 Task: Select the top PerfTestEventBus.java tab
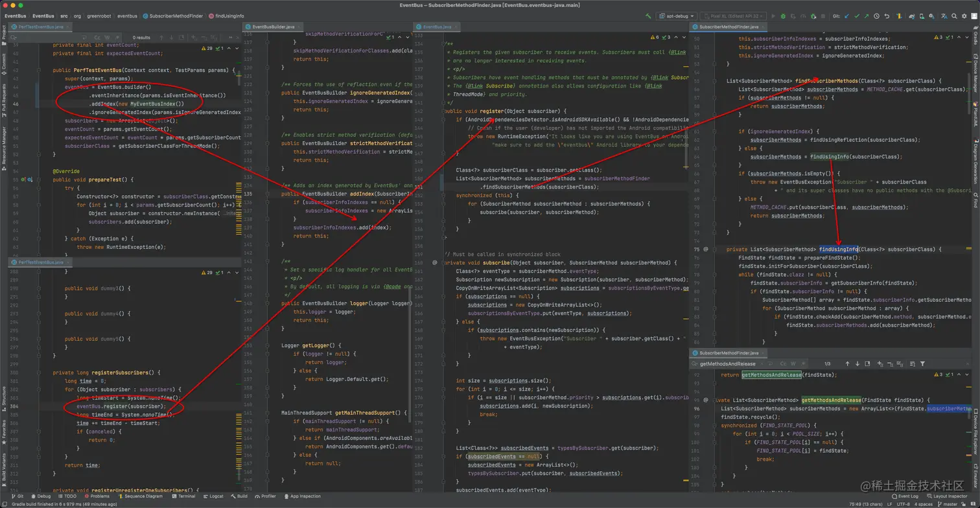click(40, 27)
